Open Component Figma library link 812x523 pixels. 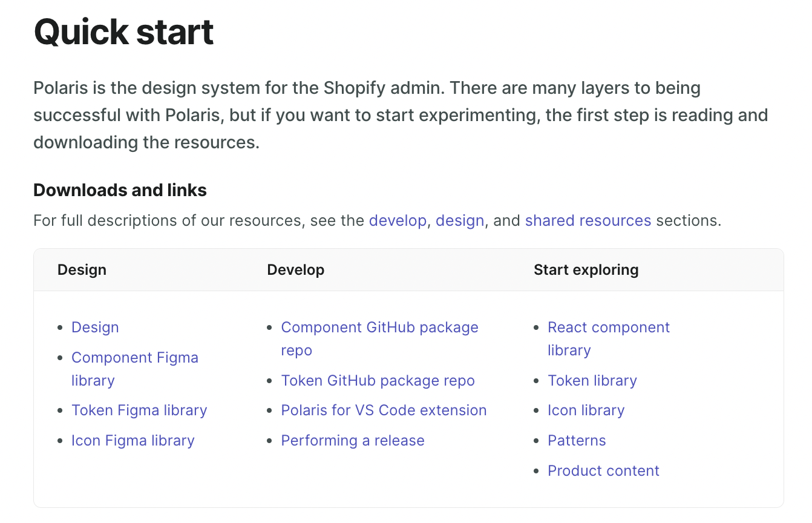(135, 369)
